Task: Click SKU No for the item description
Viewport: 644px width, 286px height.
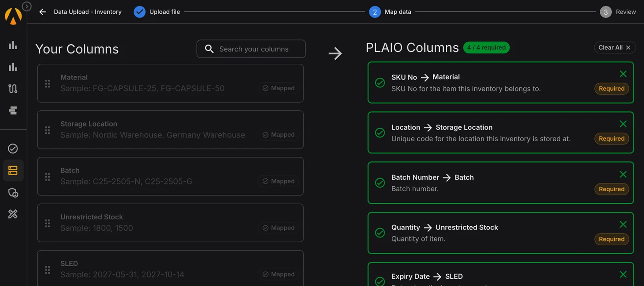Action: pyautogui.click(x=466, y=89)
